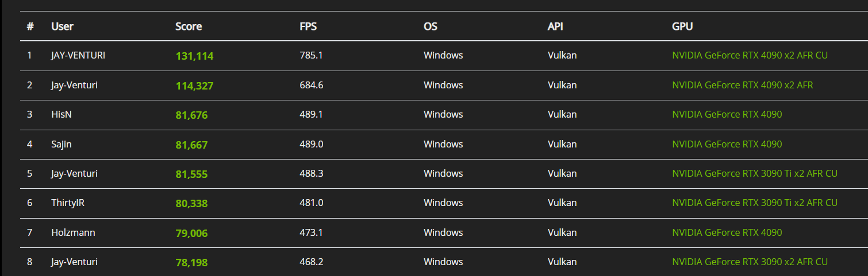The height and width of the screenshot is (276, 868).
Task: Click Holzmann's score of 79,006
Action: 191,233
